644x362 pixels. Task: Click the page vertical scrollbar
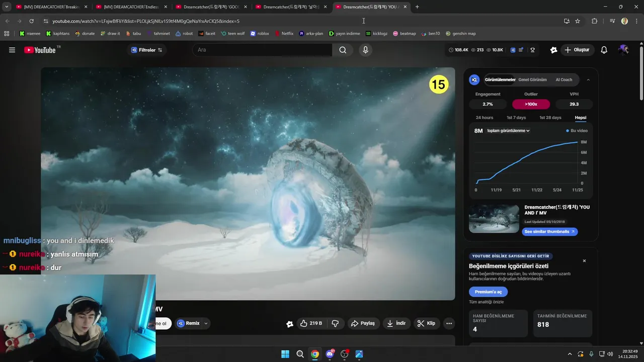coord(641,73)
